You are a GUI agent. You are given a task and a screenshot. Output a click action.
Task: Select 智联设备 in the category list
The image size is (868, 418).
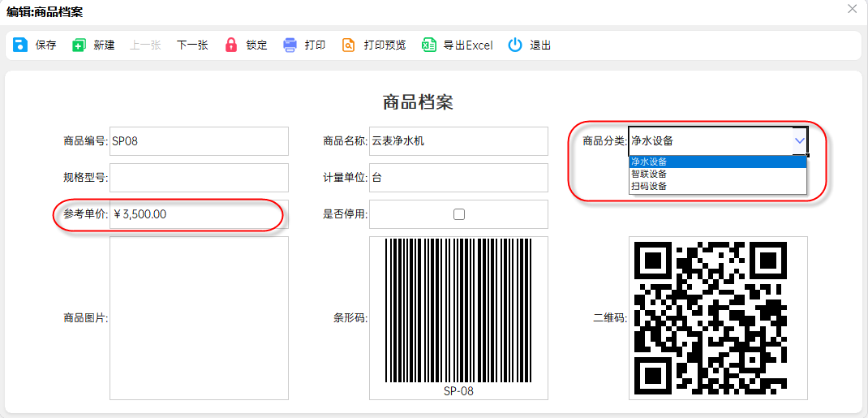(x=718, y=174)
